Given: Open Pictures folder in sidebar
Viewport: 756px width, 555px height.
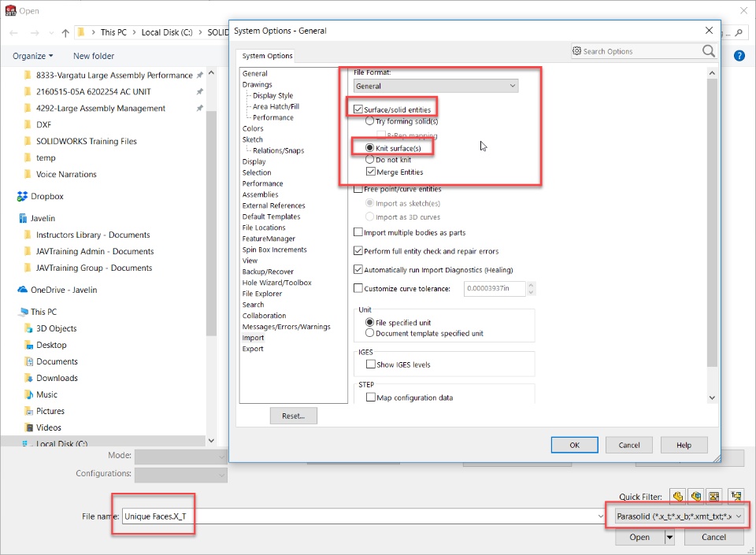Looking at the screenshot, I should click(x=44, y=411).
